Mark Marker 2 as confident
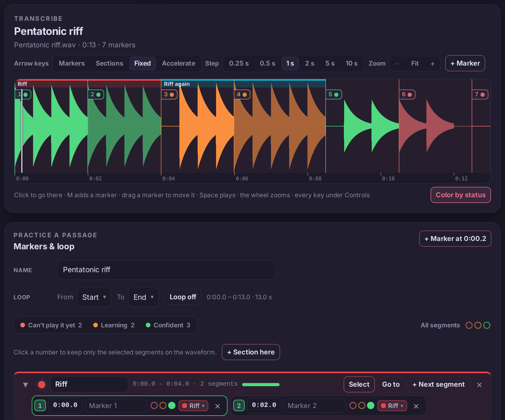The height and width of the screenshot is (420, 505). 371,405
